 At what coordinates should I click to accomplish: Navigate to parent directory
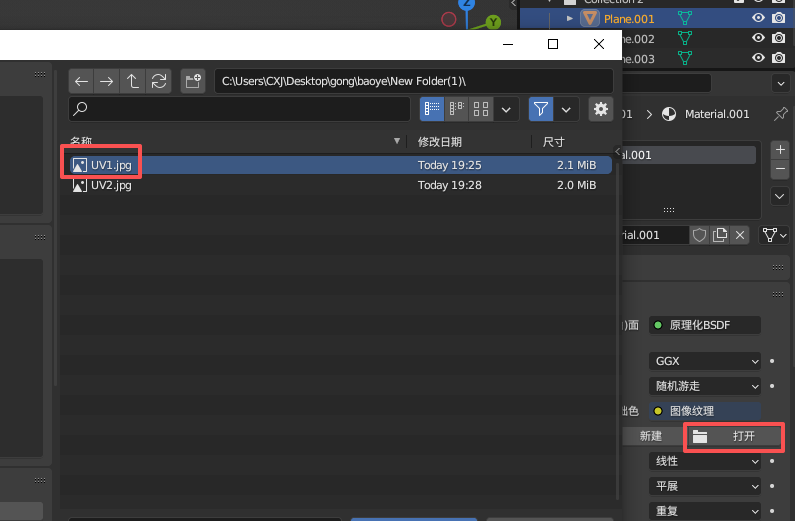[x=133, y=81]
